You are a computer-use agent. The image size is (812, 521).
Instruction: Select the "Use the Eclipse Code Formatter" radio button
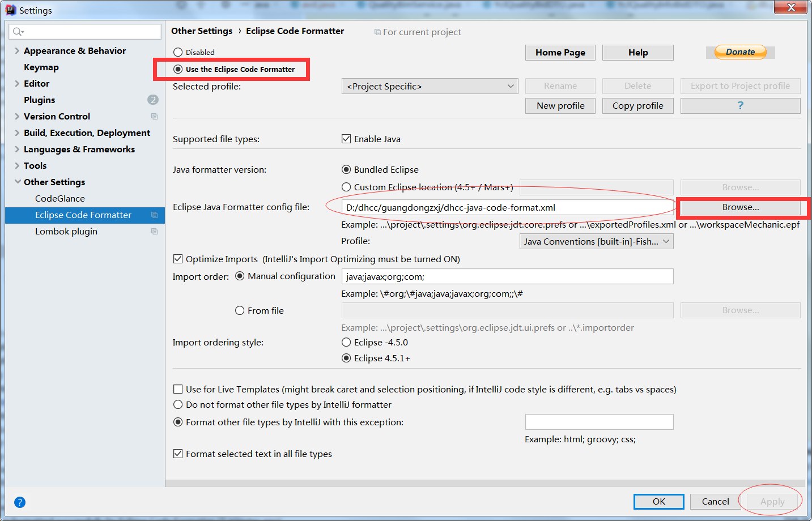tap(178, 69)
